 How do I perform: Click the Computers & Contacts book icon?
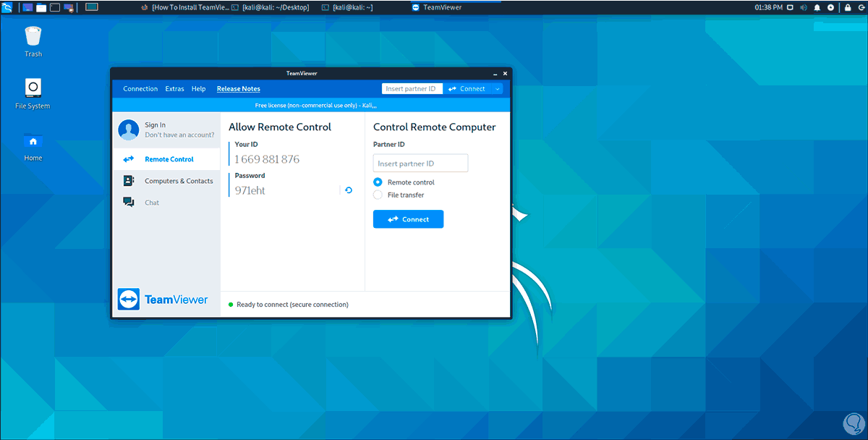(x=129, y=181)
